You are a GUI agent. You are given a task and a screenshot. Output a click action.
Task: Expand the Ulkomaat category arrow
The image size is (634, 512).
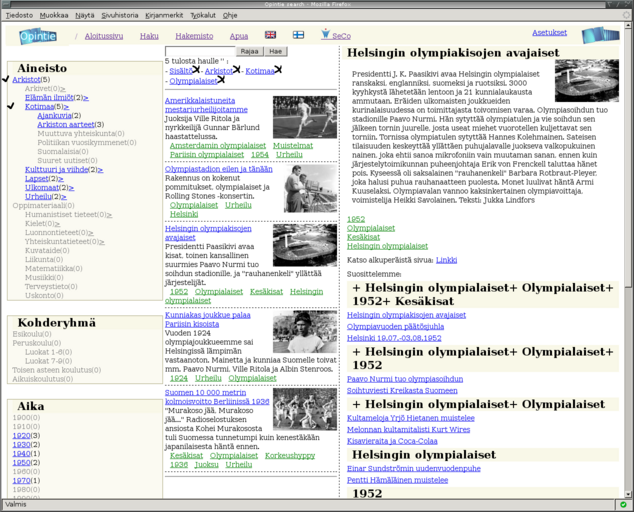(x=72, y=188)
